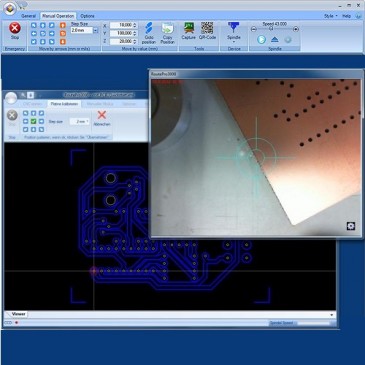This screenshot has height=365, width=365.
Task: Click the Viewer tab at bottom
Action: [18, 314]
